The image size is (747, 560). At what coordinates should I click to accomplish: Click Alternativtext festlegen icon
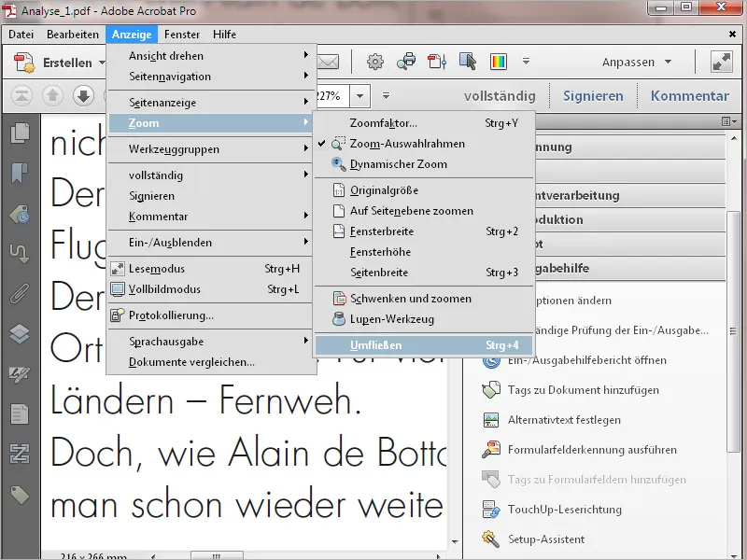(x=491, y=419)
